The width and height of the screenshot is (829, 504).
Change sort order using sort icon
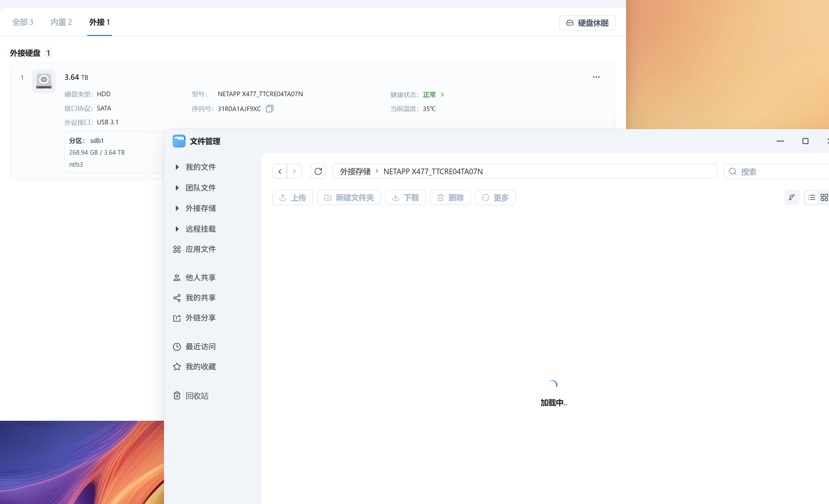click(792, 197)
